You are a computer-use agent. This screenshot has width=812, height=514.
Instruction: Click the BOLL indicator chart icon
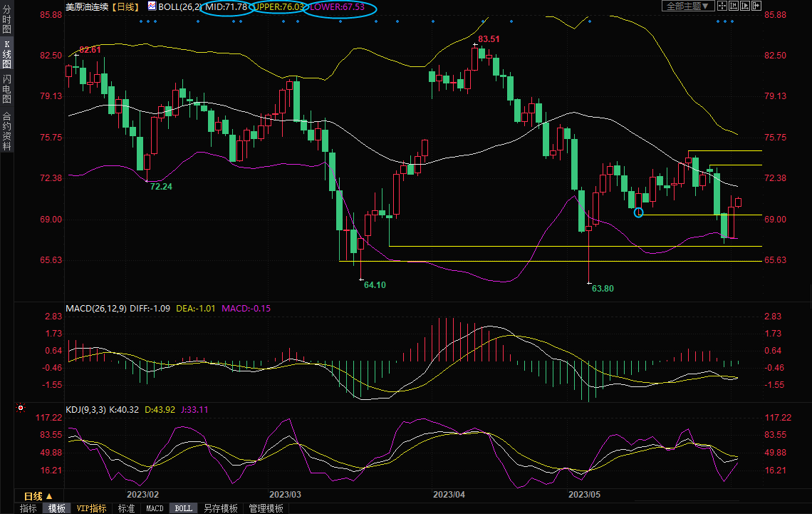(153, 6)
